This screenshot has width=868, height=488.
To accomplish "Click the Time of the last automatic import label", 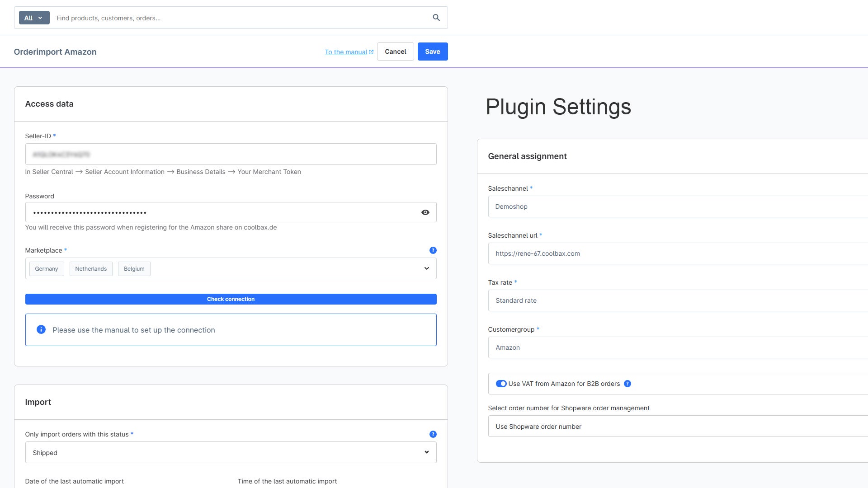I will point(288,481).
